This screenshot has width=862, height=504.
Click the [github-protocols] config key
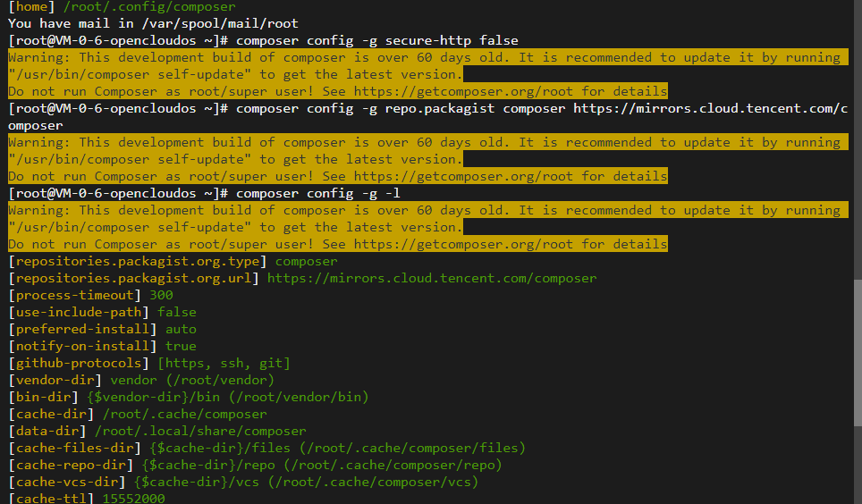[79, 363]
